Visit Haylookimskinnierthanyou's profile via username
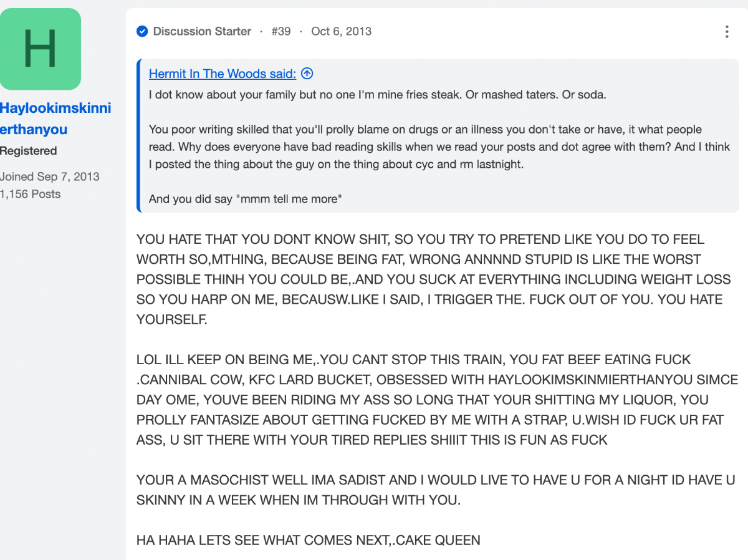The width and height of the screenshot is (748, 560). [x=55, y=118]
